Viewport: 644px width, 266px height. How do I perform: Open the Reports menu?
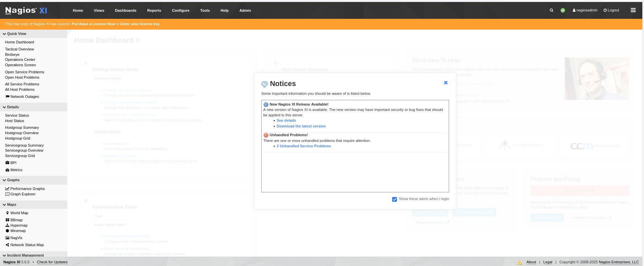tap(154, 10)
